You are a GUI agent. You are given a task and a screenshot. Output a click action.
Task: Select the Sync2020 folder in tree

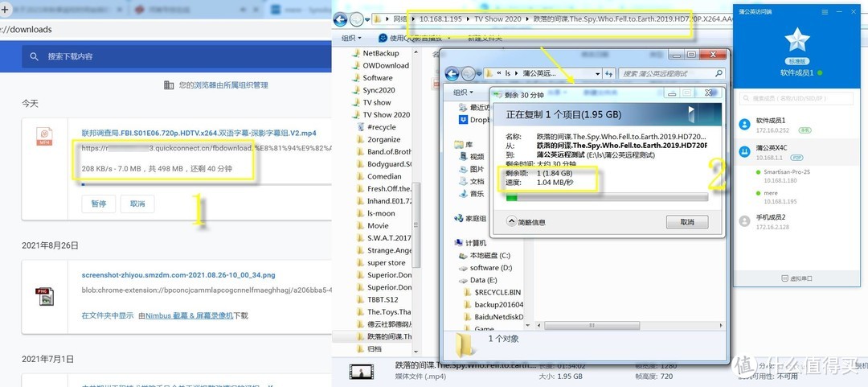pyautogui.click(x=379, y=90)
